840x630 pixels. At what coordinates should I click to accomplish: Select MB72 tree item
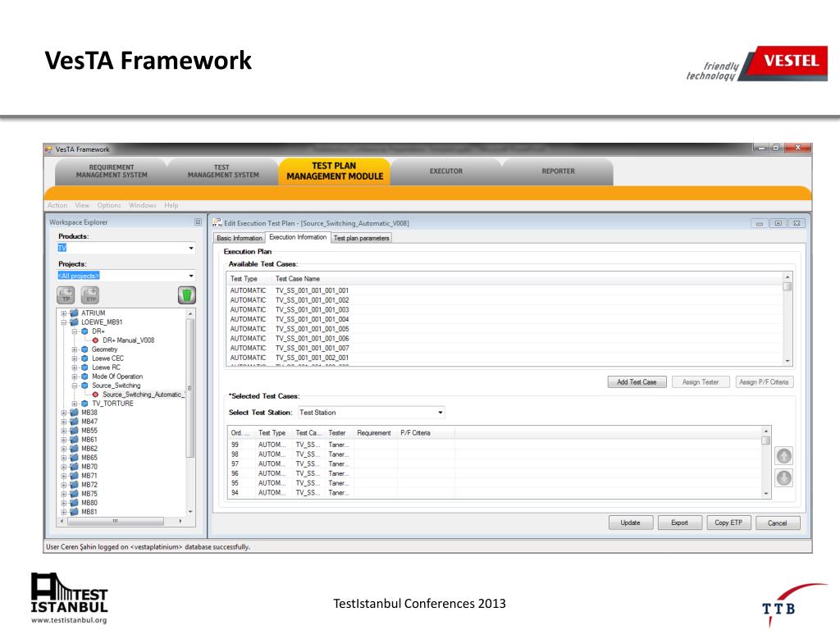coord(89,485)
